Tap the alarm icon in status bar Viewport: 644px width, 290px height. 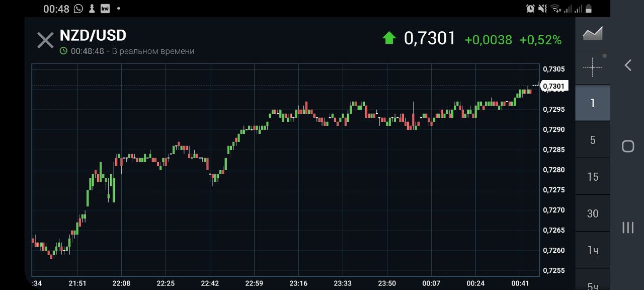pyautogui.click(x=530, y=9)
